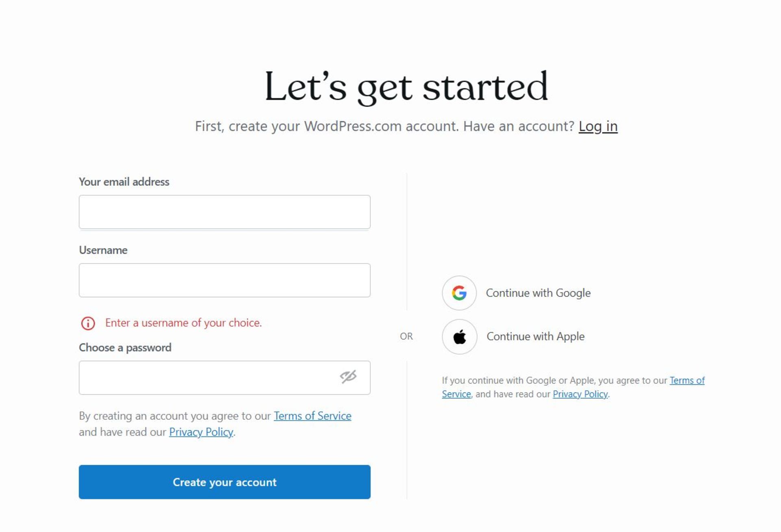Open Terms of Service below password field
781x532 pixels.
(x=312, y=416)
